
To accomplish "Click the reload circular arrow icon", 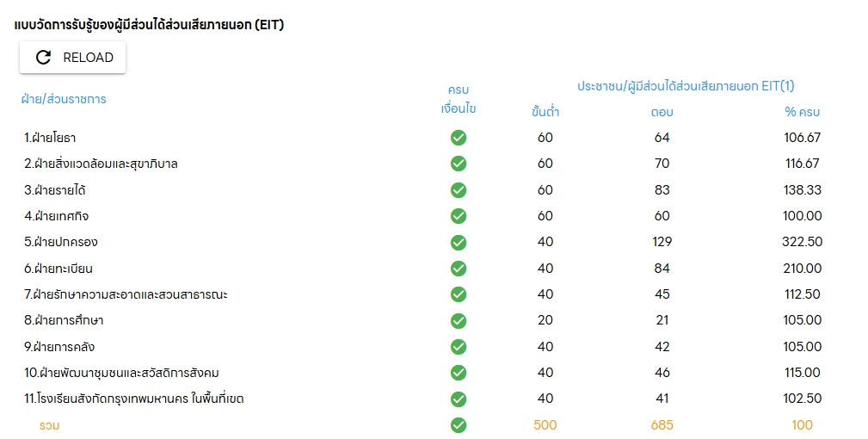I will [43, 57].
